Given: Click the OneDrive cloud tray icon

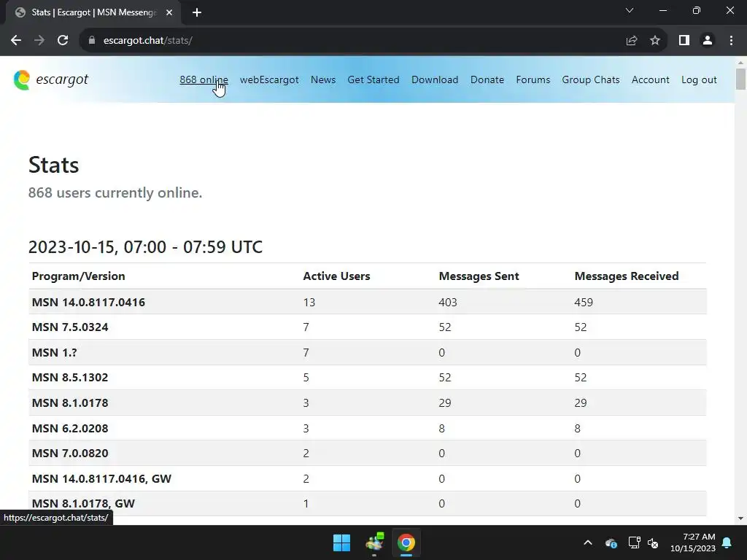Looking at the screenshot, I should click(611, 542).
